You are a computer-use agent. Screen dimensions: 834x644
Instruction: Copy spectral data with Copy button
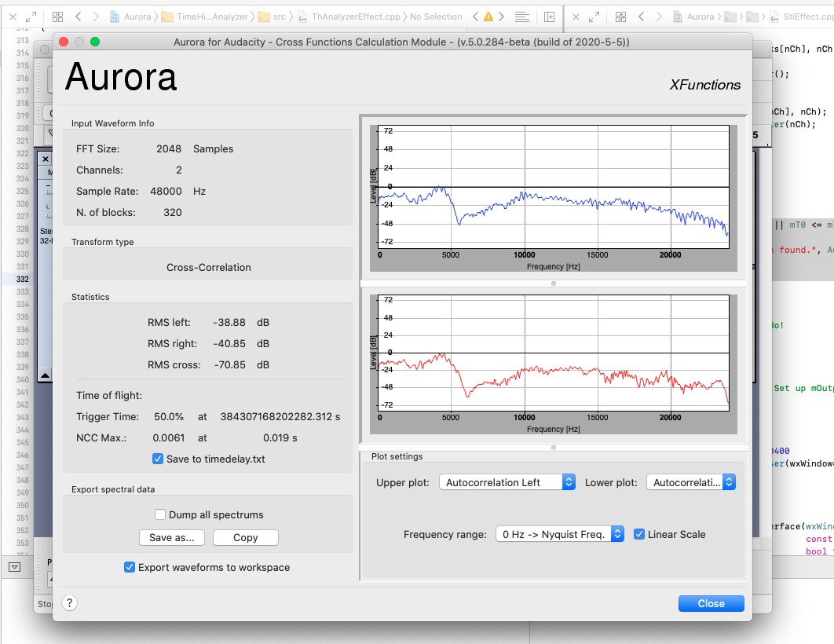(245, 538)
